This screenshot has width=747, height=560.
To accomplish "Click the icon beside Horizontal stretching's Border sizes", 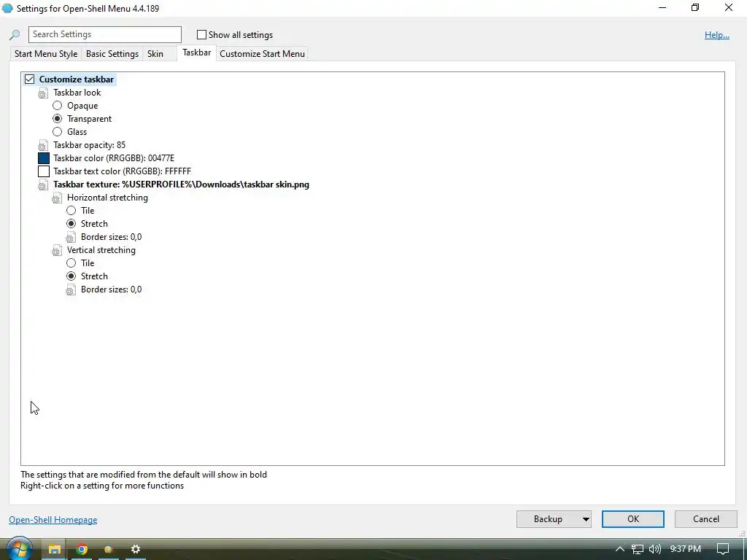I will pyautogui.click(x=71, y=237).
